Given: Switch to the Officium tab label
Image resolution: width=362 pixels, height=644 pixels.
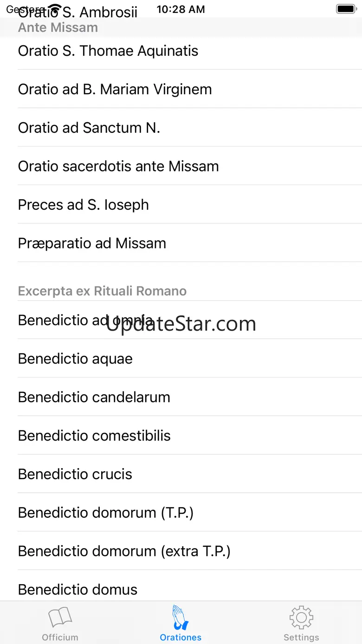Looking at the screenshot, I should pos(60,637).
